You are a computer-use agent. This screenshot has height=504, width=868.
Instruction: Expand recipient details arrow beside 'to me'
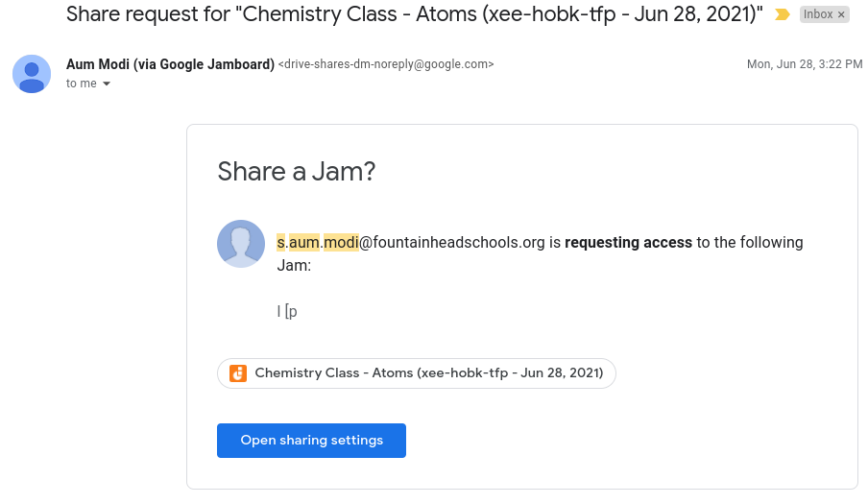click(107, 84)
